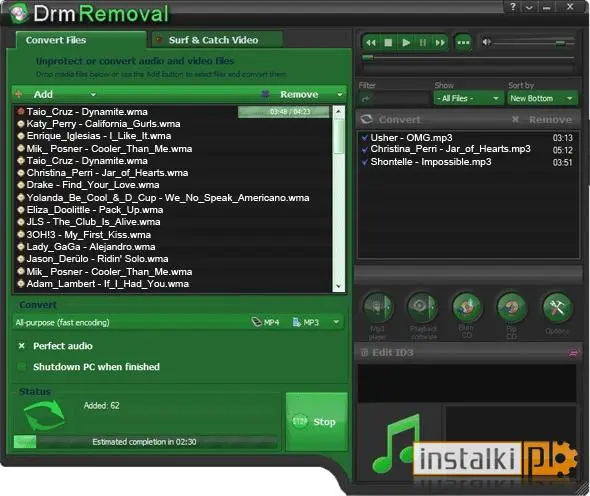
Task: Select 3OH!3 - My_First_Kiss.wma
Action: click(x=88, y=235)
